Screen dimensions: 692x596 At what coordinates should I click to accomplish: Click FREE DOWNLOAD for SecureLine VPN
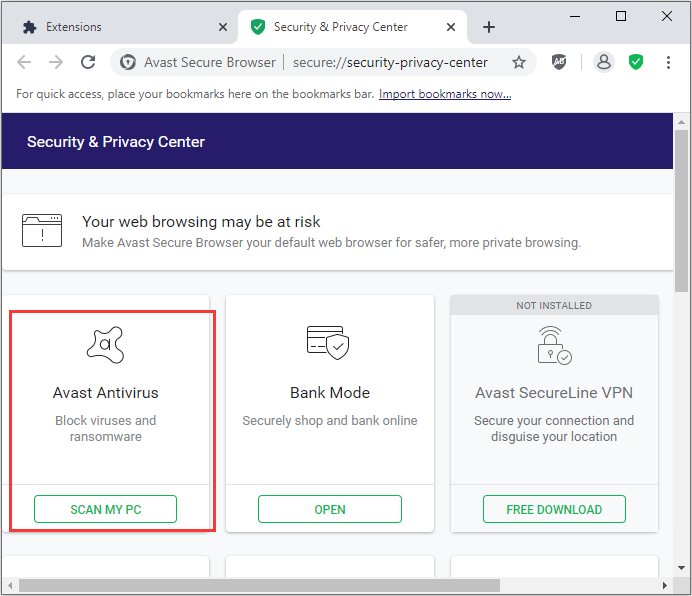pos(554,509)
